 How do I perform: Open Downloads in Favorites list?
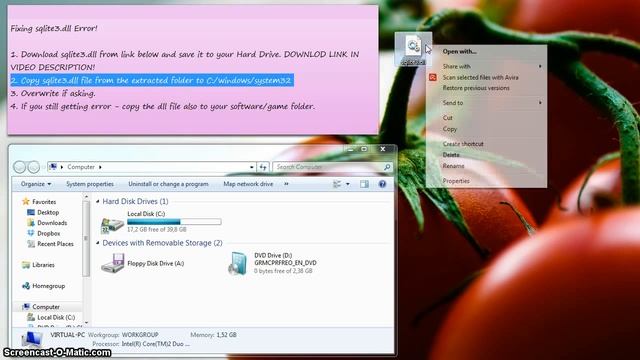pos(52,223)
